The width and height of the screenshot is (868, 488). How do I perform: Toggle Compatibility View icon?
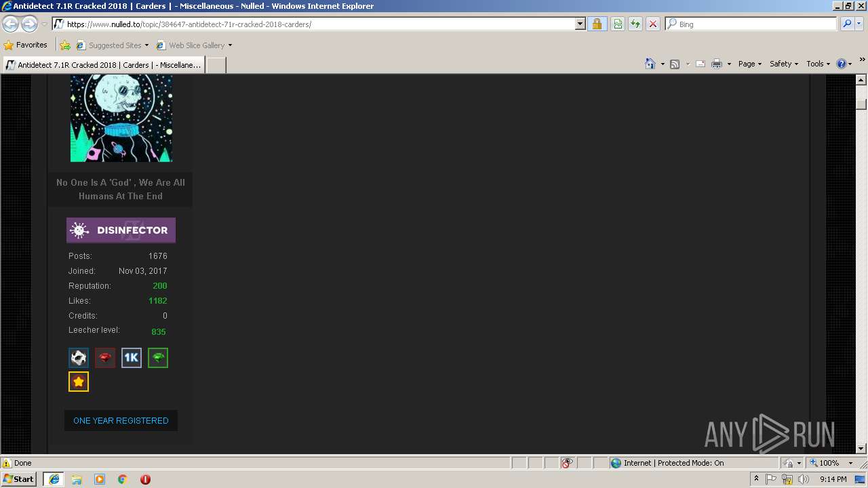[618, 24]
